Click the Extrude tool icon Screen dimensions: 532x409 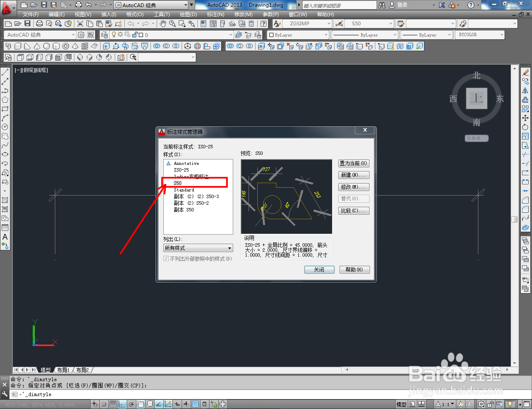coord(106,46)
